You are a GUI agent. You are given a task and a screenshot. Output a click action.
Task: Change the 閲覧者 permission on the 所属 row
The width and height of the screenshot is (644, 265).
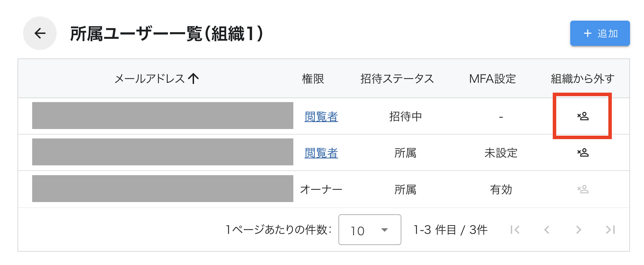(321, 153)
